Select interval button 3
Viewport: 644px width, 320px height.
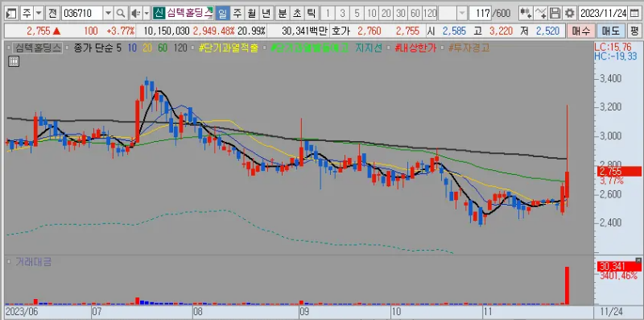(342, 14)
